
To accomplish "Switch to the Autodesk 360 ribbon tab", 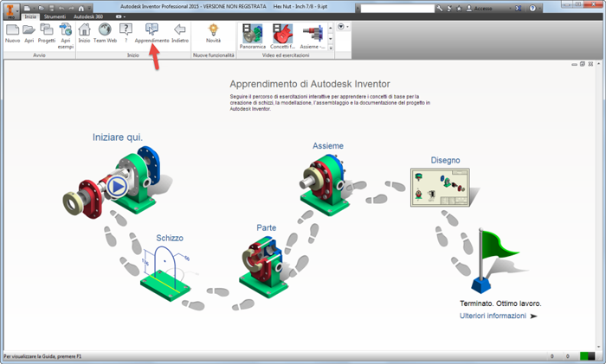I will (88, 16).
